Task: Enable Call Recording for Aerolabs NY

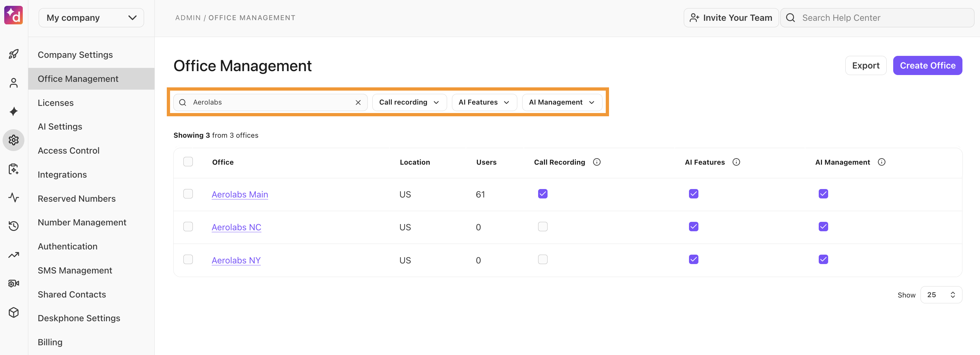Action: pos(543,259)
